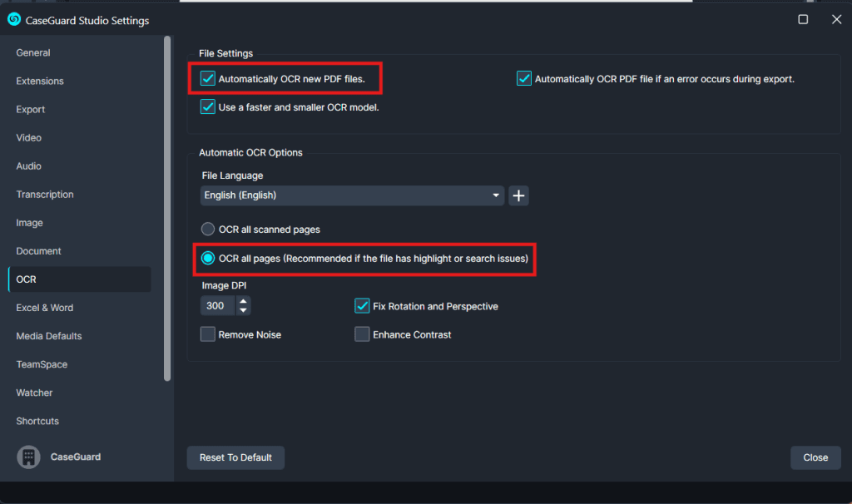
Task: Uncheck Use a faster and smaller OCR model
Action: pyautogui.click(x=208, y=107)
